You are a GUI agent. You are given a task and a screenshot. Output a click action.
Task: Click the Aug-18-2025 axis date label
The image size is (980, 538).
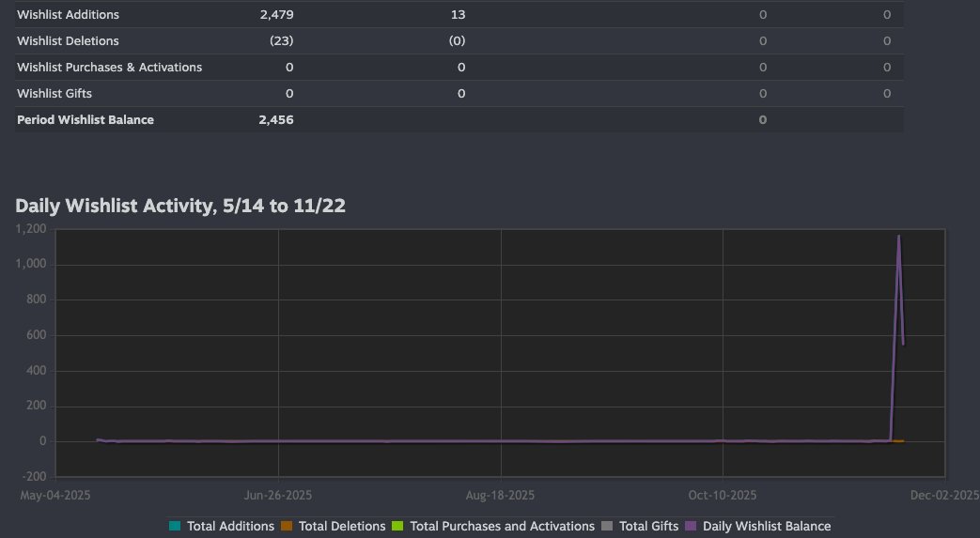pos(500,496)
